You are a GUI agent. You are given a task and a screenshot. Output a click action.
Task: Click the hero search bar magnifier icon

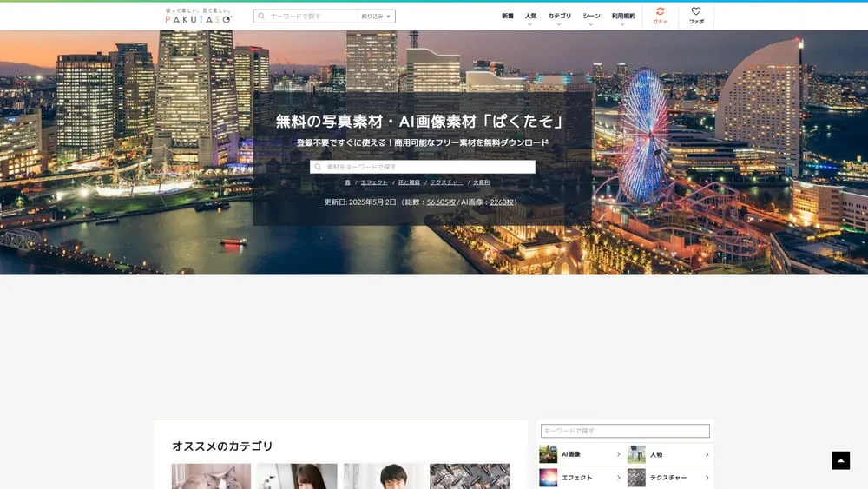click(319, 167)
